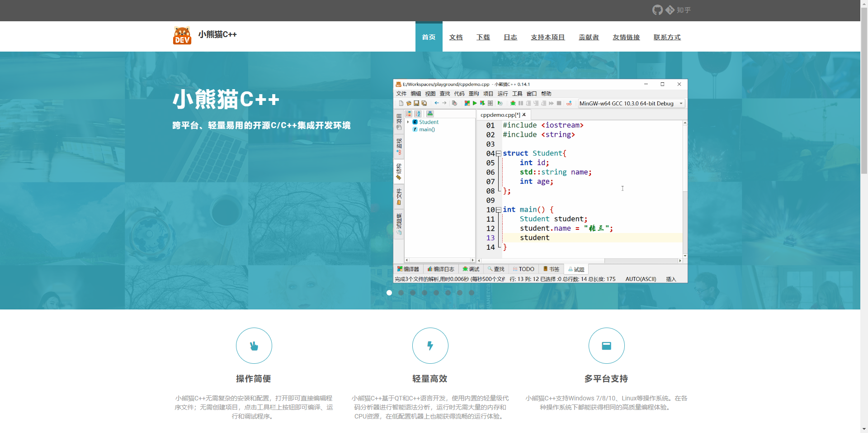
Task: Collapse the main() fold marker at line 10
Action: coord(498,209)
